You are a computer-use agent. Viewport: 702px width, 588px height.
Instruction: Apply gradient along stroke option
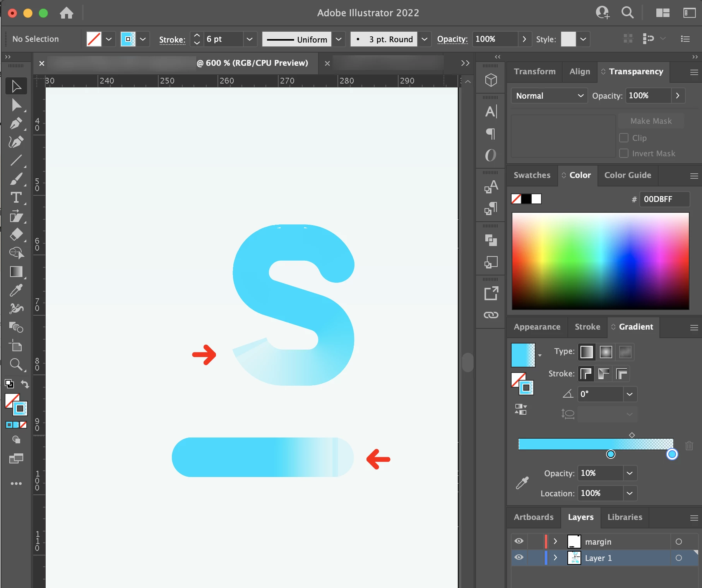click(604, 374)
